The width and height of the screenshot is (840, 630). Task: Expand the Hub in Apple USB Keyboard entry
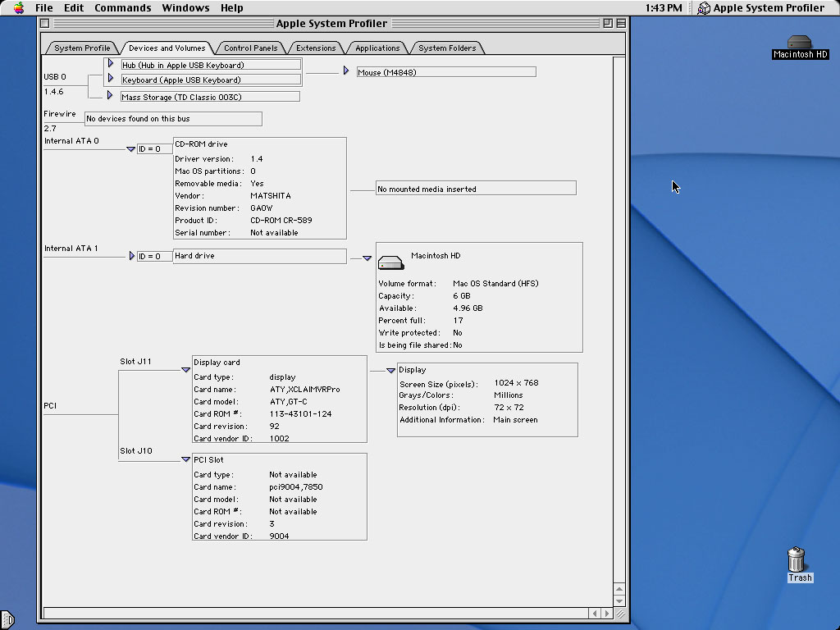pyautogui.click(x=111, y=63)
